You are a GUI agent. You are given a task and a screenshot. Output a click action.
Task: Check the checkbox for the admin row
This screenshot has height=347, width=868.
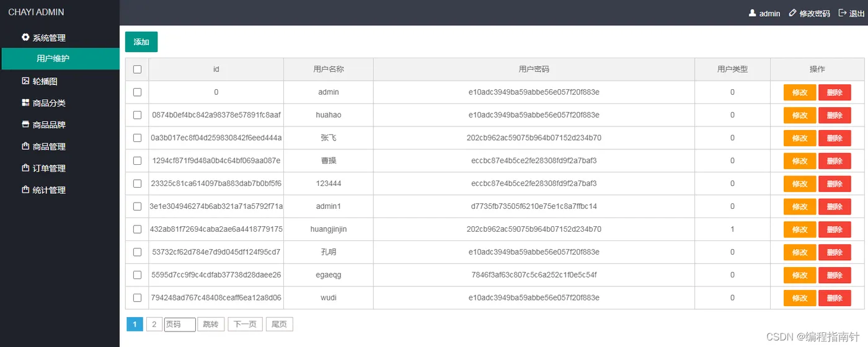137,92
